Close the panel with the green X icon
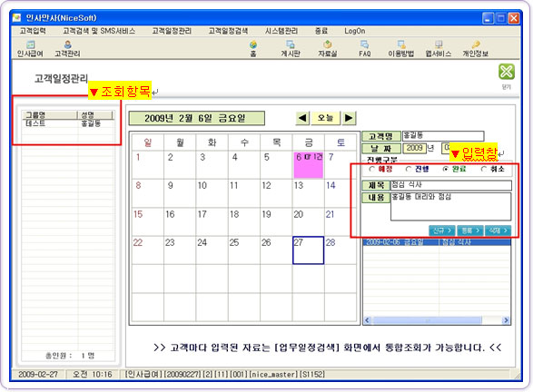This screenshot has width=533, height=392. 506,72
